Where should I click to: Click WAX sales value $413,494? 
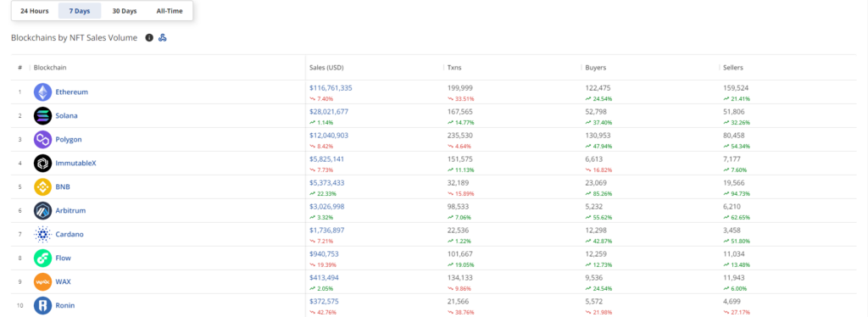click(x=325, y=278)
